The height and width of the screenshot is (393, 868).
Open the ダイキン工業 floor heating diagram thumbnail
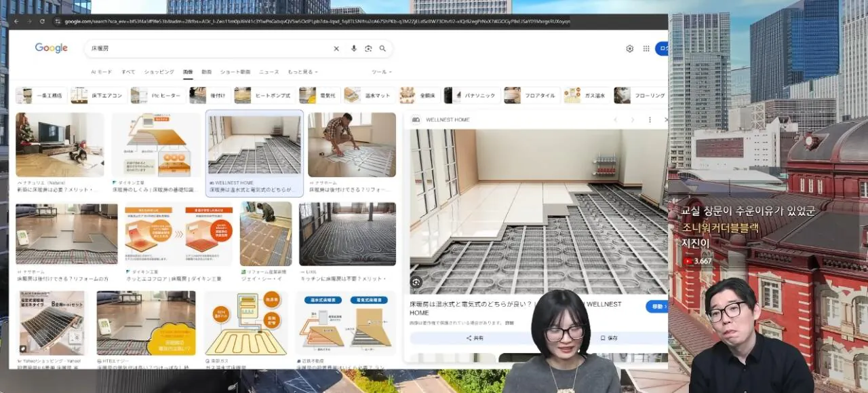[156, 145]
